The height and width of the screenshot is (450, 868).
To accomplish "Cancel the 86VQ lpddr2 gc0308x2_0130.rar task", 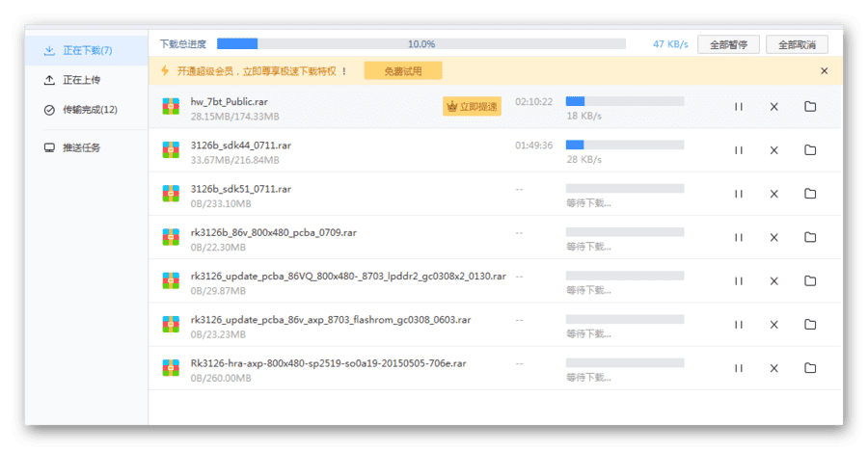I will point(773,281).
